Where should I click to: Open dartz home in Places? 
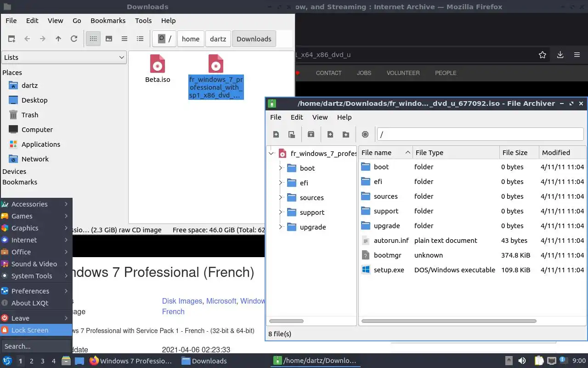click(x=29, y=86)
